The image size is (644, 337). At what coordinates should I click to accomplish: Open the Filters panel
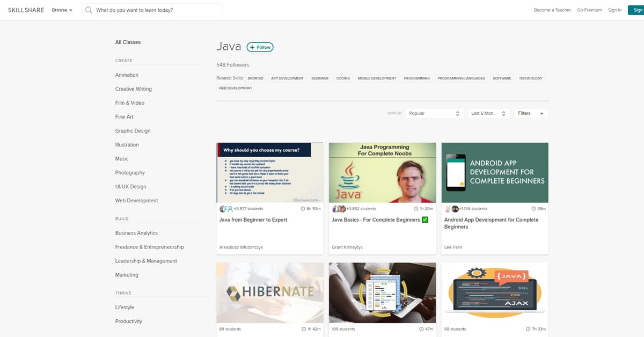(530, 113)
